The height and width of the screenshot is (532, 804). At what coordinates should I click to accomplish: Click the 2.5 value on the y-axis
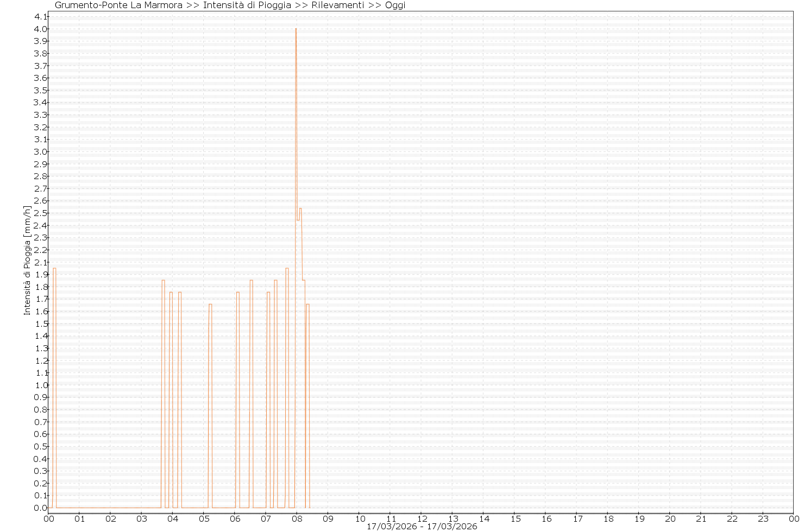tap(41, 213)
